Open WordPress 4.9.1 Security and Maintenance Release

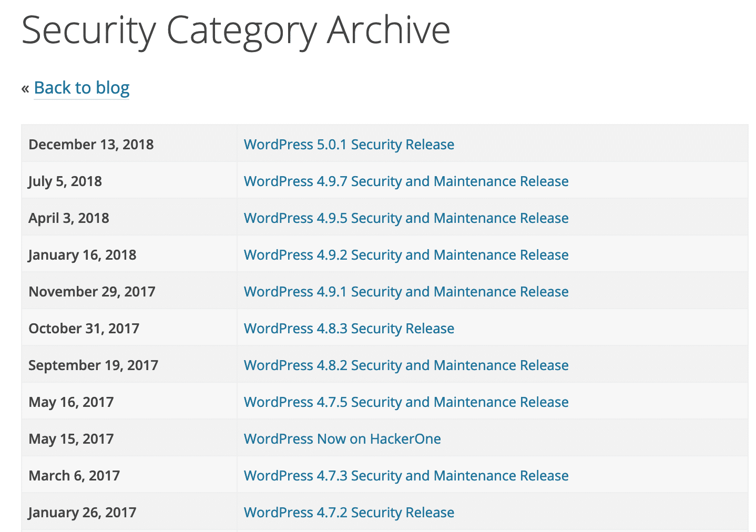tap(406, 291)
